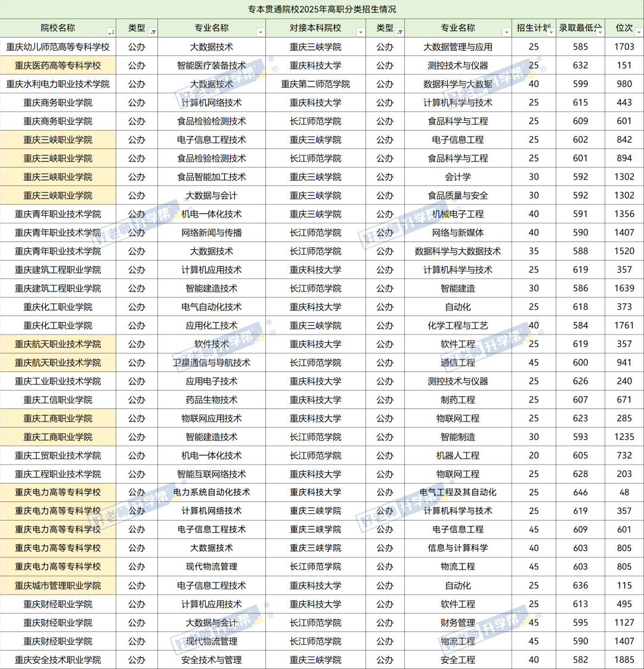Open filter on 类型 column beside 对接本科院校
This screenshot has height=669, width=644.
[x=400, y=32]
